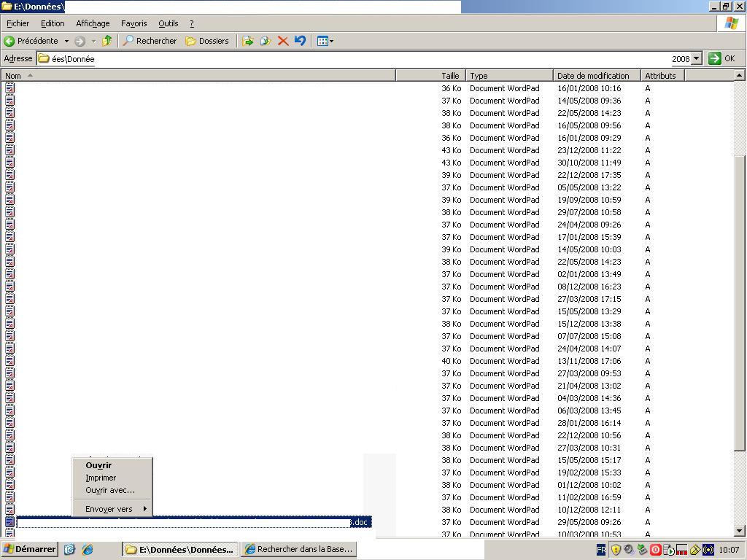Open the Affichage menu

pyautogui.click(x=93, y=23)
